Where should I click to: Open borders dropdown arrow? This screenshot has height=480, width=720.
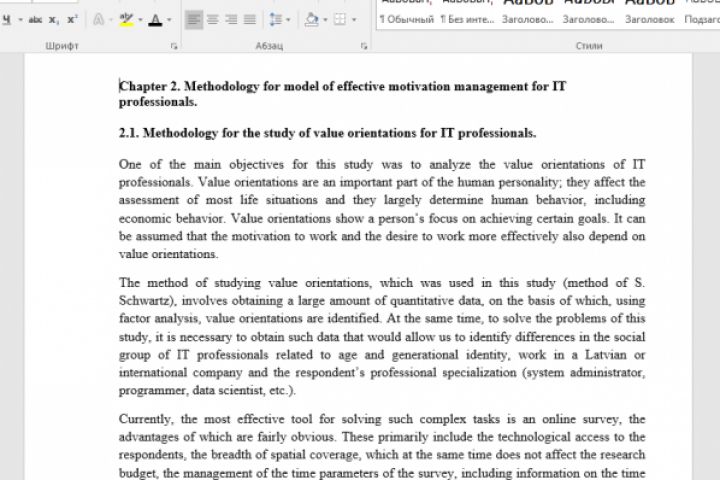[354, 20]
